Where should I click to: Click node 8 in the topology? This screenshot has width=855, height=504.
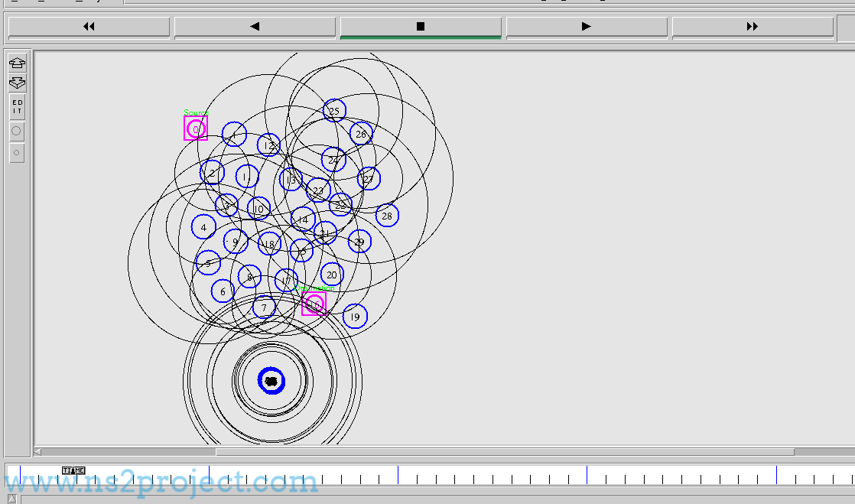click(x=250, y=277)
